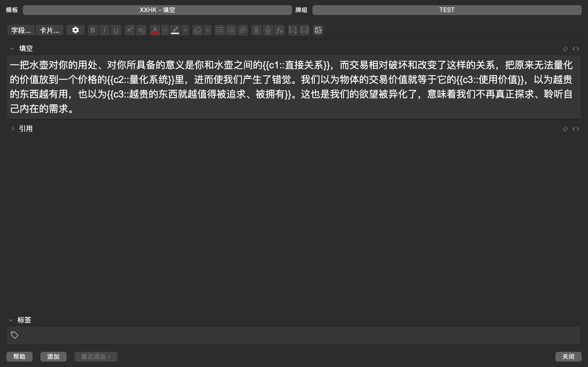Open the 字段... fields editor
This screenshot has width=588, height=367.
tap(21, 30)
